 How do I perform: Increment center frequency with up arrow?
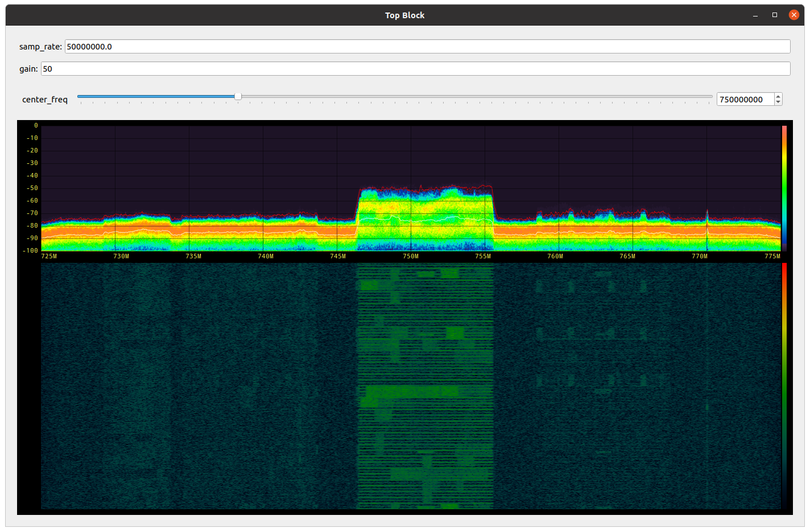(779, 96)
